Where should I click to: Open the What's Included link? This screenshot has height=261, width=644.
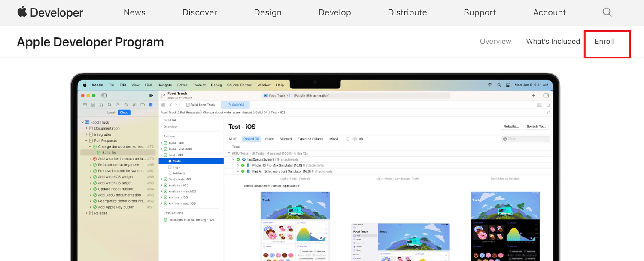pyautogui.click(x=553, y=41)
